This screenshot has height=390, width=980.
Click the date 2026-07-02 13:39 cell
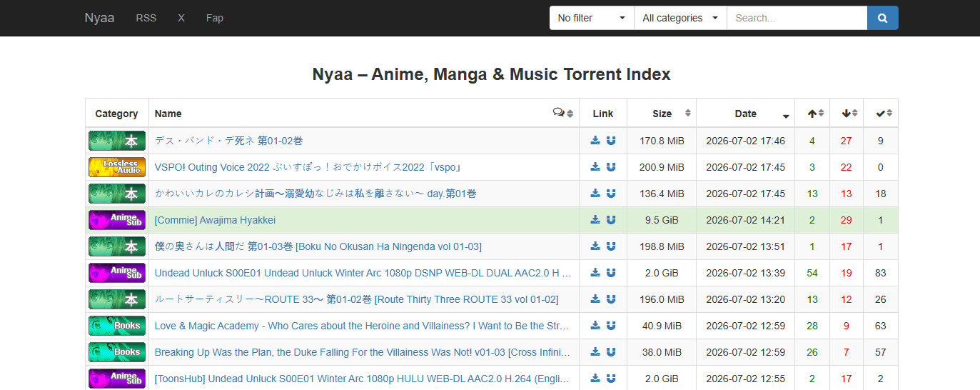pos(746,273)
